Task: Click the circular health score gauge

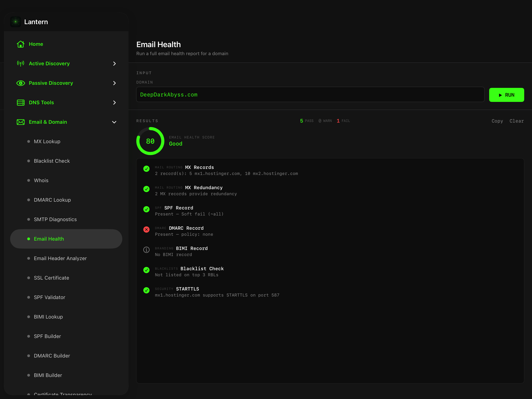Action: 150,141
